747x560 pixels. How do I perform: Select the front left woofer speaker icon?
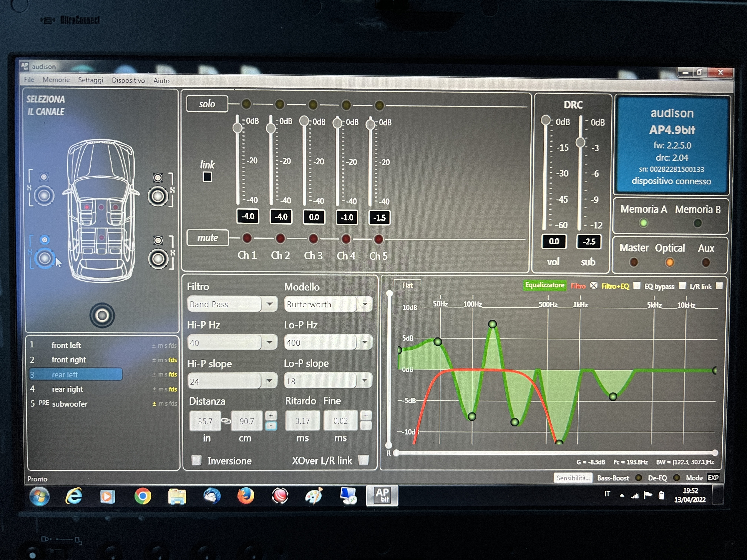click(44, 195)
